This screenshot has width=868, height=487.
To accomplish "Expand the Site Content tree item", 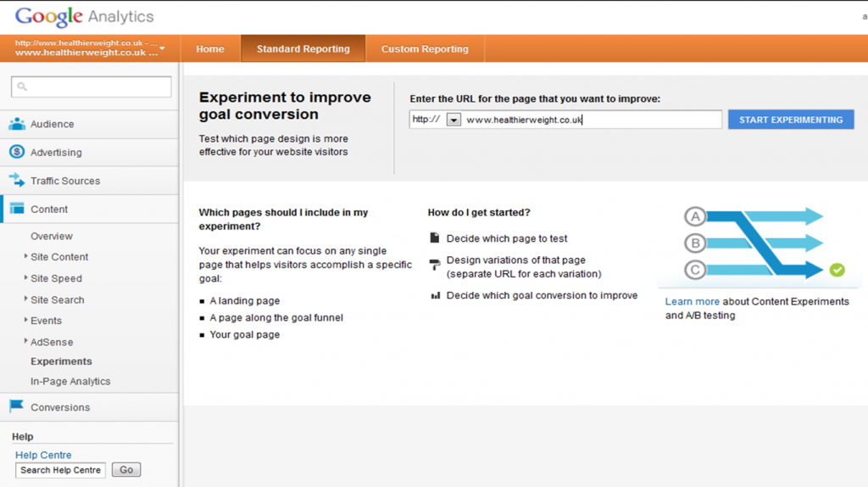I will pos(25,256).
